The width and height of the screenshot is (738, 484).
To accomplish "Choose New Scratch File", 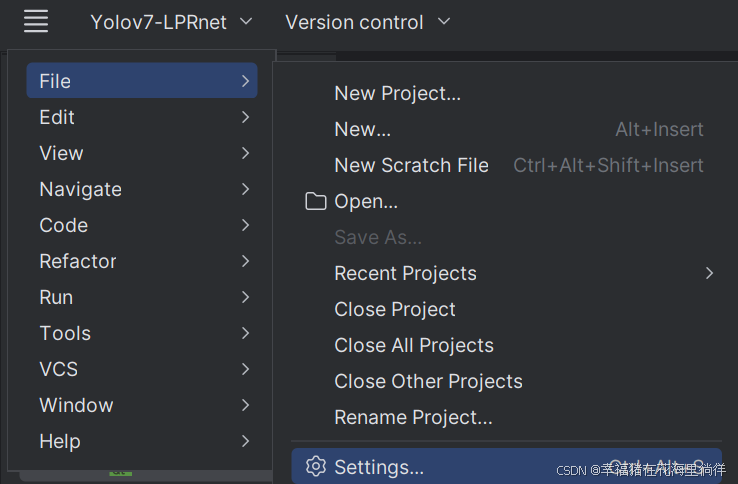I will point(411,165).
